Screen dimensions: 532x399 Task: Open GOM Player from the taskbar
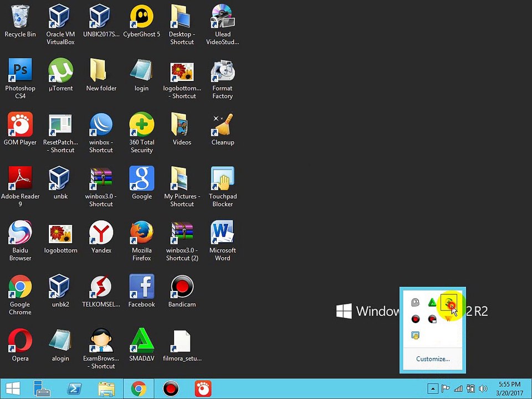pyautogui.click(x=203, y=389)
